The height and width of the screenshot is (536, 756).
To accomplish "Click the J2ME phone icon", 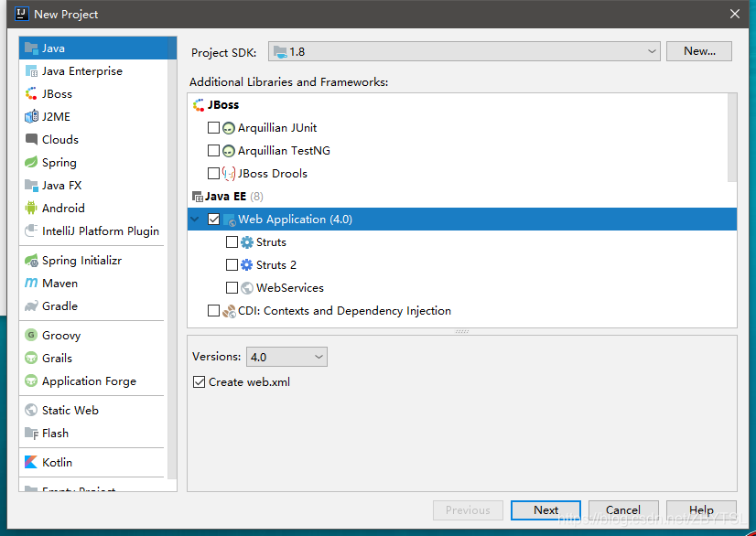I will [31, 117].
